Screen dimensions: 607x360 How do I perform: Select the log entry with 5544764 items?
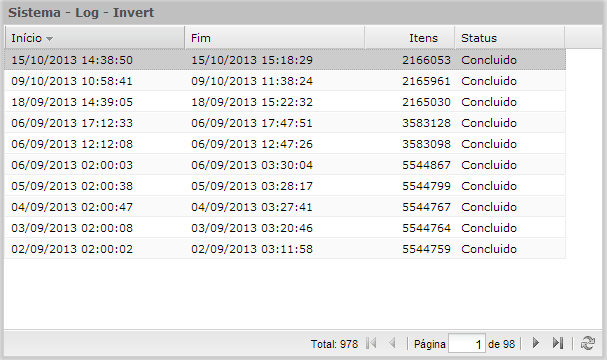click(x=285, y=228)
